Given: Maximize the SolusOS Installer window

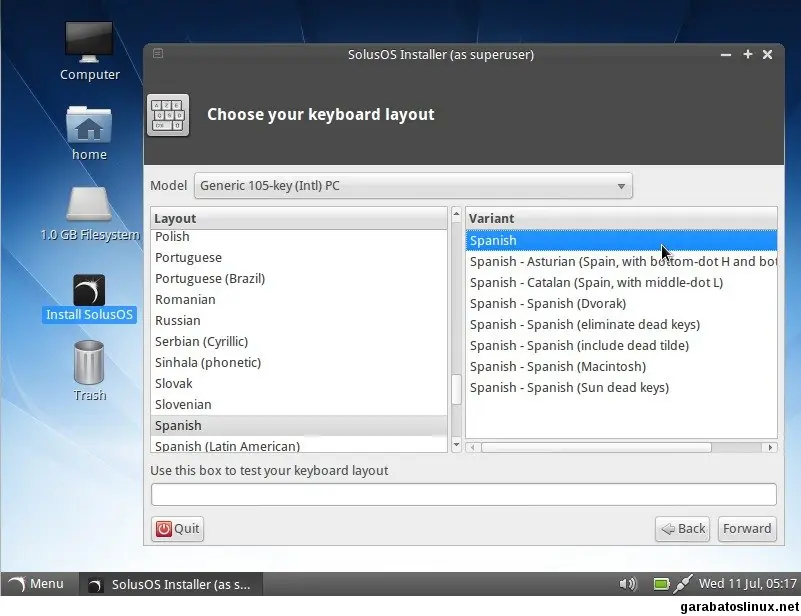Looking at the screenshot, I should click(x=747, y=54).
